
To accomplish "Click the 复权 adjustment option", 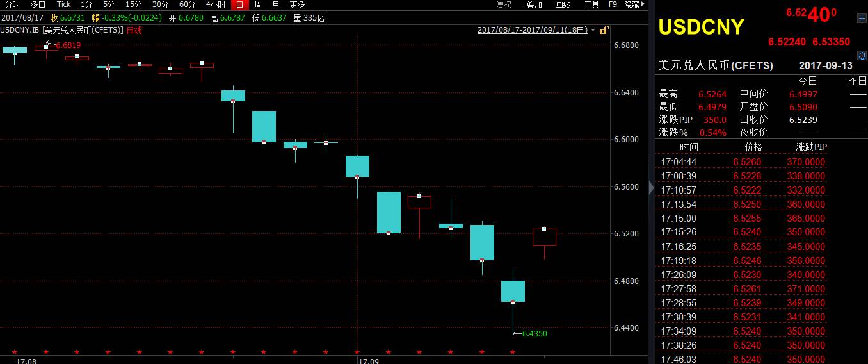I will [x=504, y=4].
